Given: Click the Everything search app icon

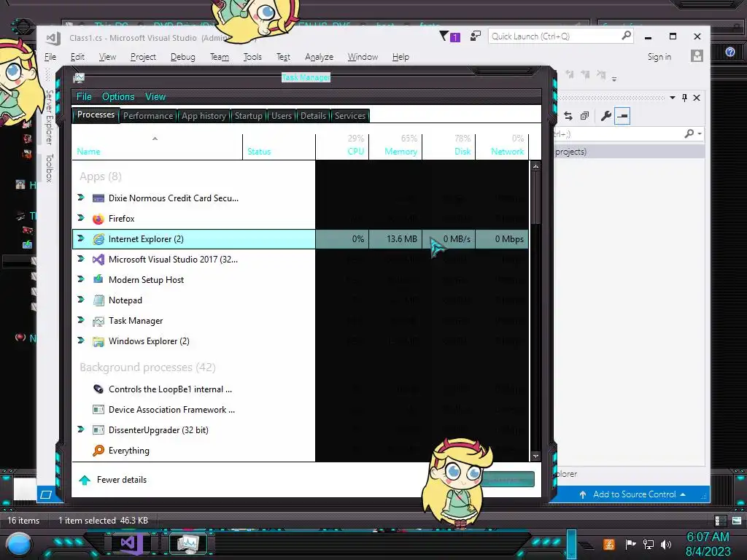Looking at the screenshot, I should pos(98,451).
